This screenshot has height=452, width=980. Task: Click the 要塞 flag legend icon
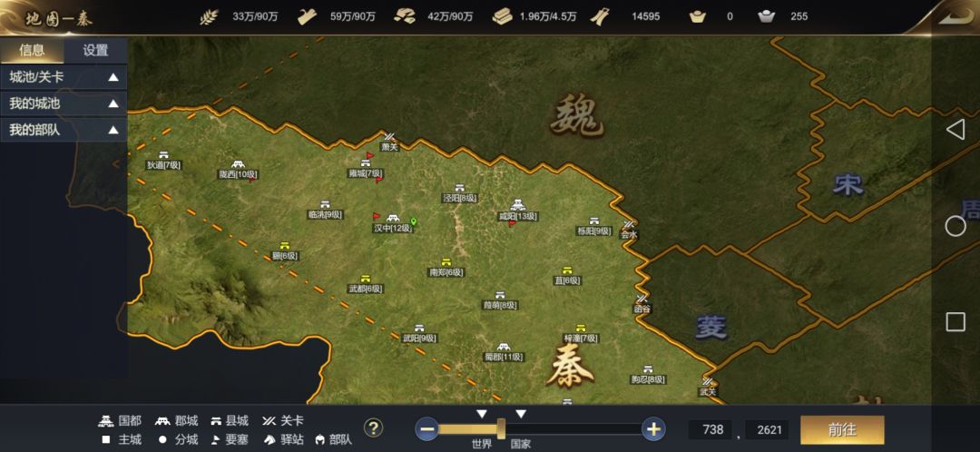[x=216, y=439]
